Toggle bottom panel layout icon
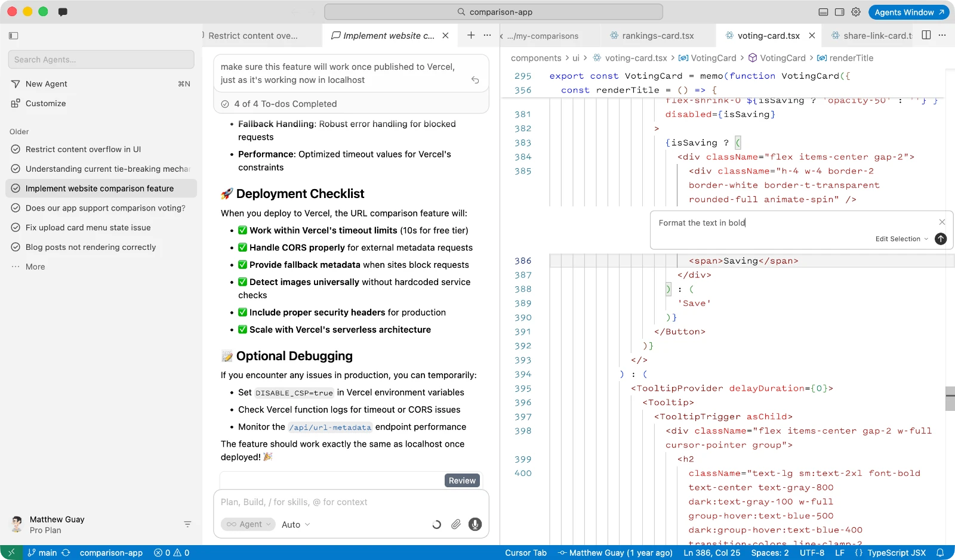The width and height of the screenshot is (955, 560). (823, 12)
